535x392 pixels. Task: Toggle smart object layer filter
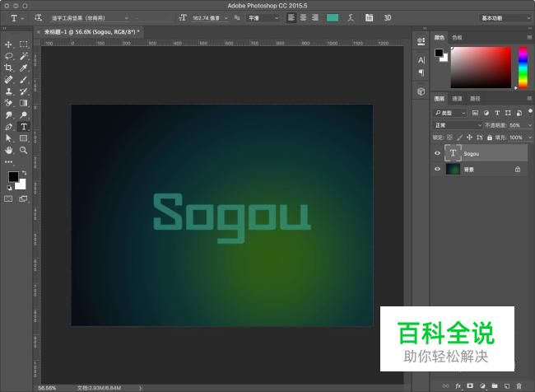pyautogui.click(x=519, y=113)
